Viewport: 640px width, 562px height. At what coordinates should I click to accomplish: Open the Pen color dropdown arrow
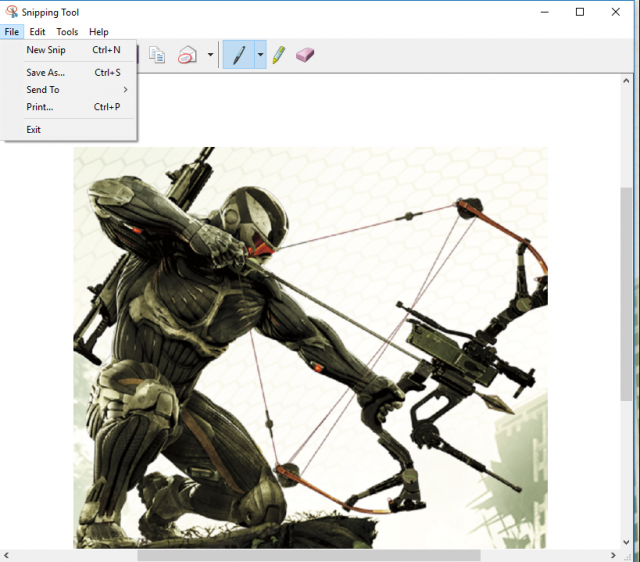260,54
